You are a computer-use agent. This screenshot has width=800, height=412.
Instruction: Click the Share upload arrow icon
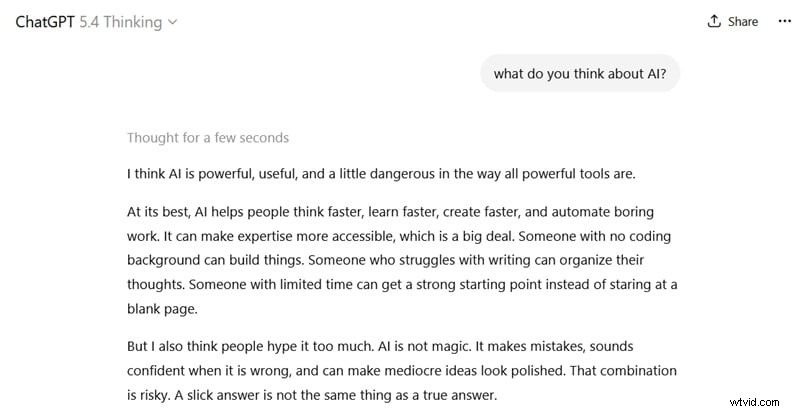[x=714, y=21]
